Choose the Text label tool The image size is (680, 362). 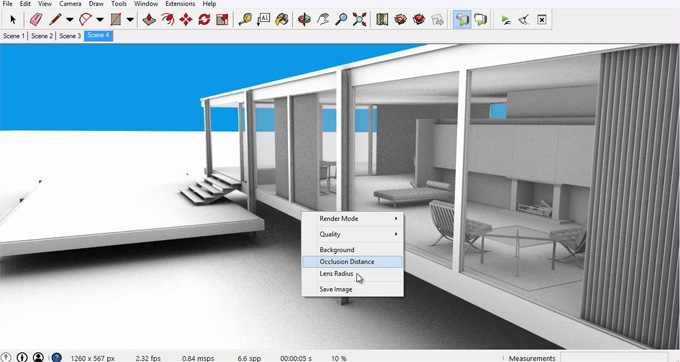pos(263,20)
